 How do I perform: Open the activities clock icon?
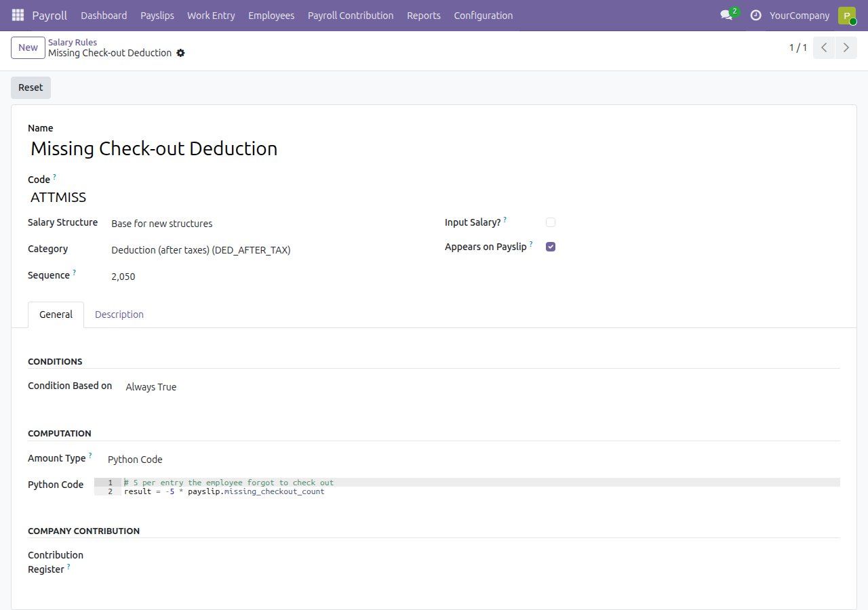(x=755, y=15)
